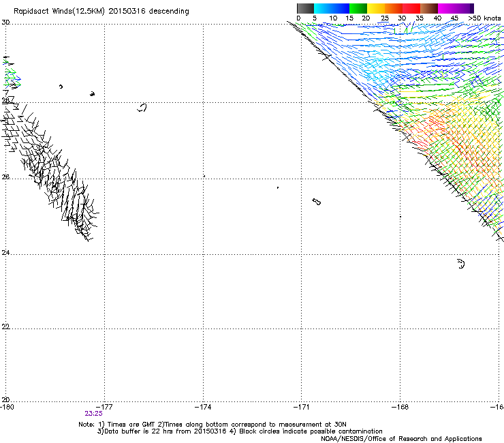Click the '-180' longitude label
This screenshot has width=504, height=443.
pos(7,407)
